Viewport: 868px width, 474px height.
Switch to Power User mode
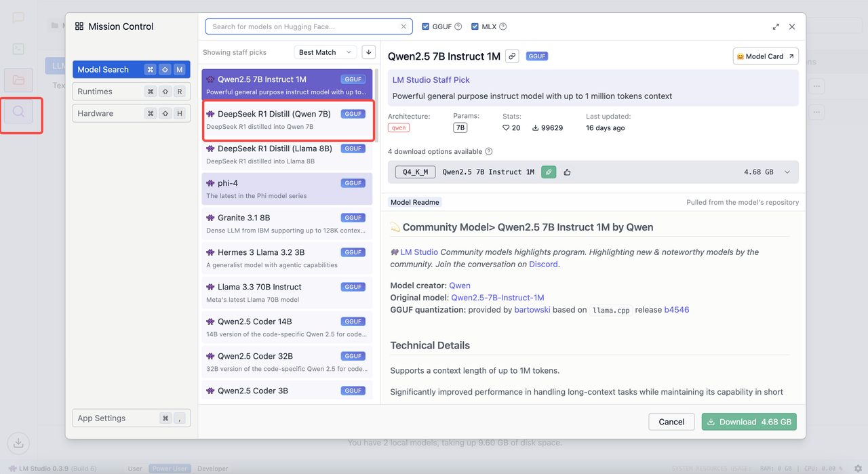pyautogui.click(x=170, y=469)
